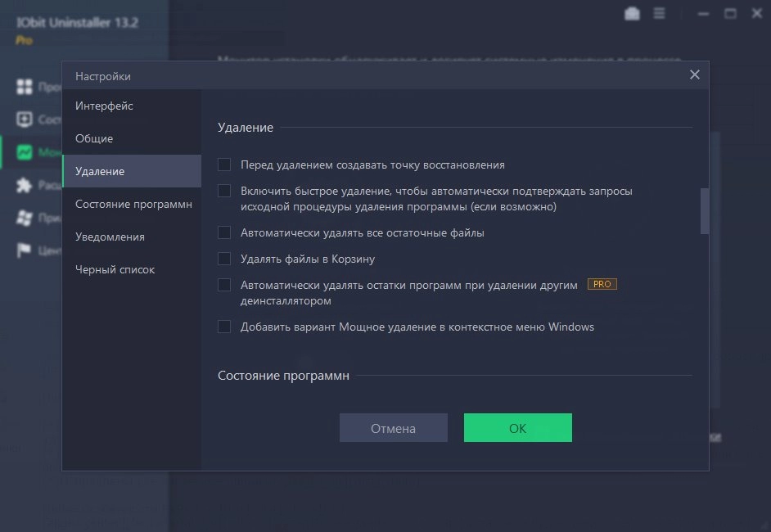Click the settings dialog scrollbar thumb
The height and width of the screenshot is (532, 771).
pyautogui.click(x=705, y=211)
